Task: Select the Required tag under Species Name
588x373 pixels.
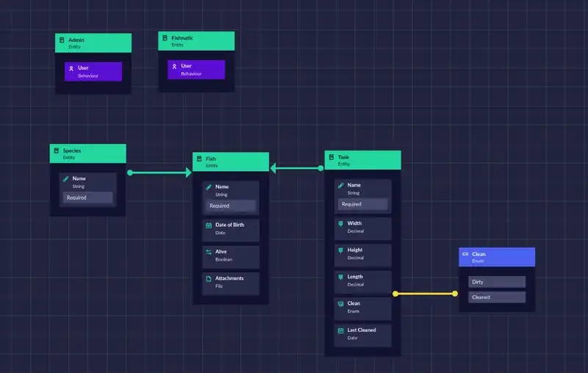Action: [87, 198]
